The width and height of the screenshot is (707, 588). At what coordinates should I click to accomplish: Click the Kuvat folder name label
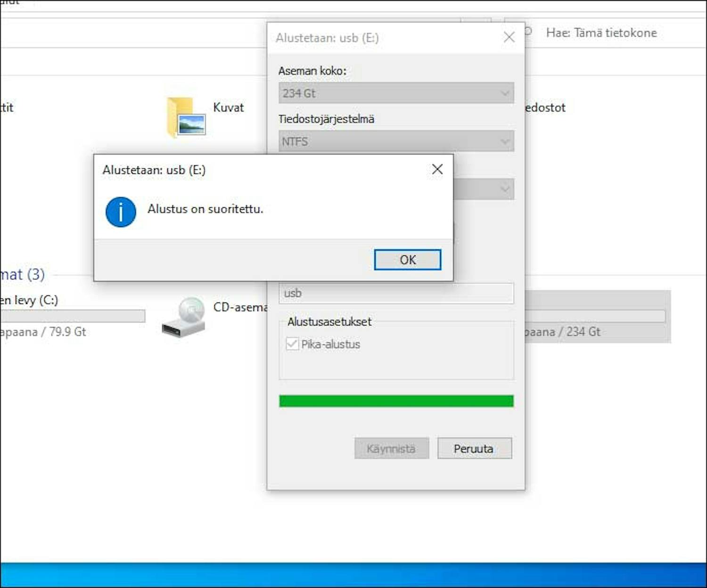228,107
